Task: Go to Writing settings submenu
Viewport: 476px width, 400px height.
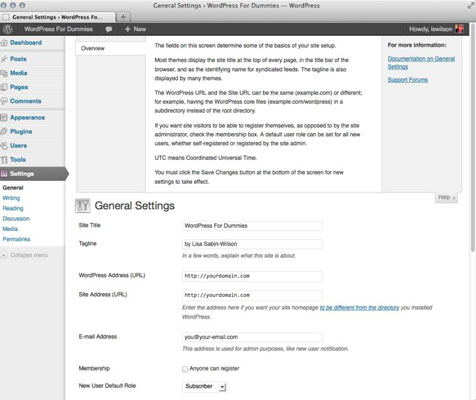Action: click(x=11, y=198)
